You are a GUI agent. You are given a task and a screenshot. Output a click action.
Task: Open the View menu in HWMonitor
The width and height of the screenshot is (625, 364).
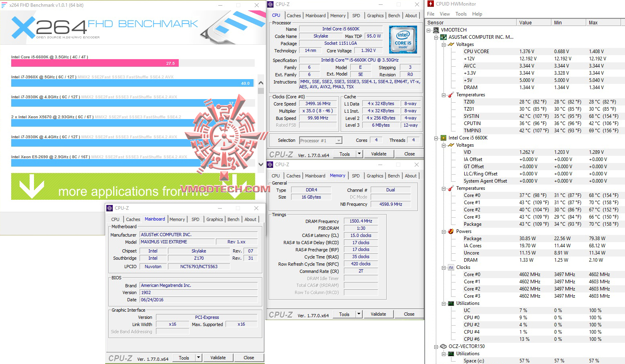tap(445, 14)
